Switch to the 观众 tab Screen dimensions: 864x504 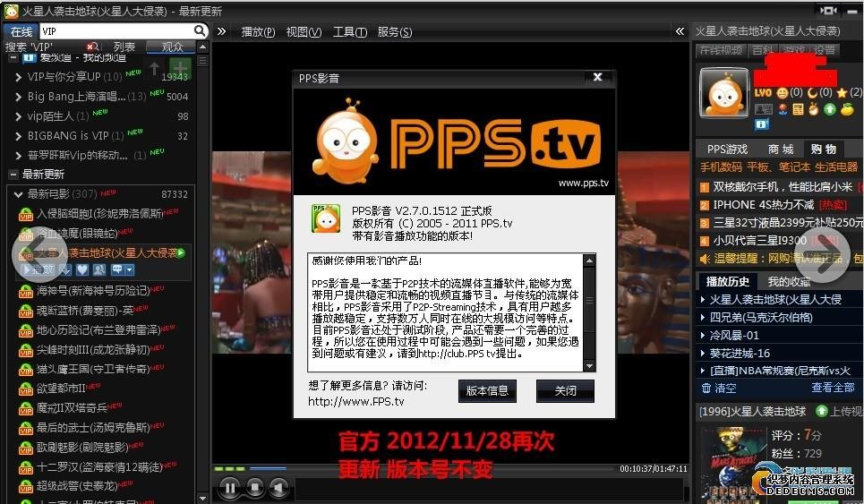pos(171,47)
